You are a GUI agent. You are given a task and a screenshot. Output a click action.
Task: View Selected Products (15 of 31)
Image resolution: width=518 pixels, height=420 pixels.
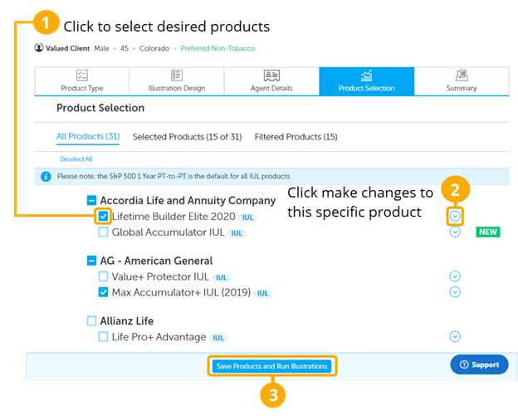(187, 137)
